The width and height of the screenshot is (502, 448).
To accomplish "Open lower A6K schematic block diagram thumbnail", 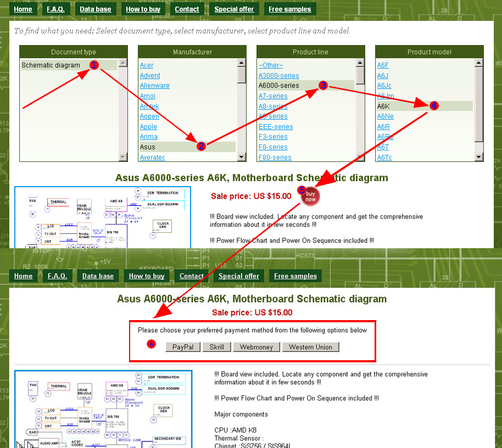I will [x=103, y=409].
